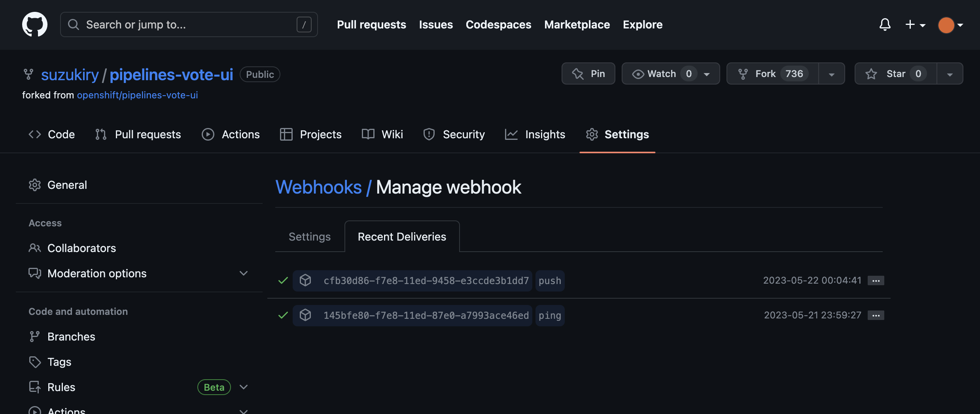Click the slash shortcut key hint
Image resolution: width=980 pixels, height=414 pixels.
point(304,24)
